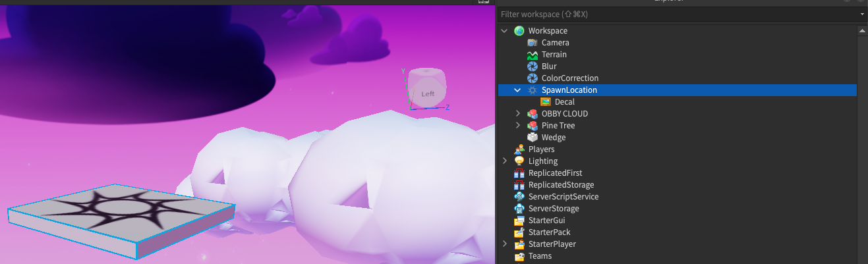The image size is (868, 264).
Task: Select the highlighted SpawnLocation row
Action: coord(678,90)
